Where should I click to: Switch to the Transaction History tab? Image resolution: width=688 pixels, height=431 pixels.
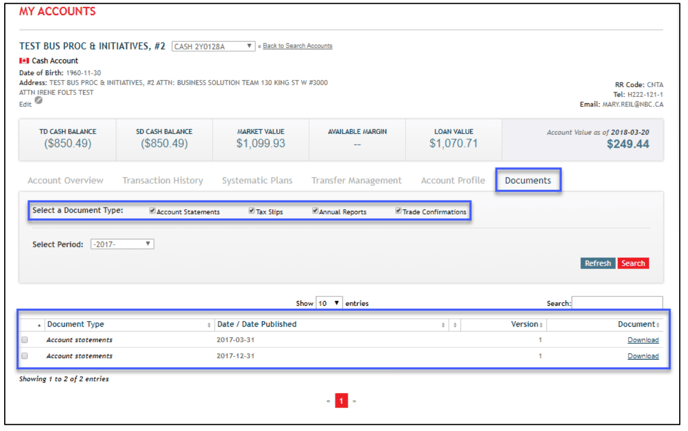tap(162, 181)
